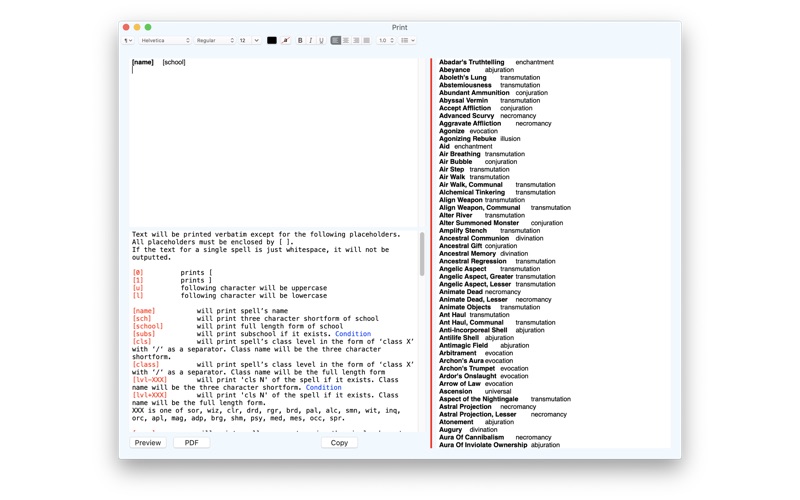Click the Copy button
The height and width of the screenshot is (500, 800).
pos(339,443)
